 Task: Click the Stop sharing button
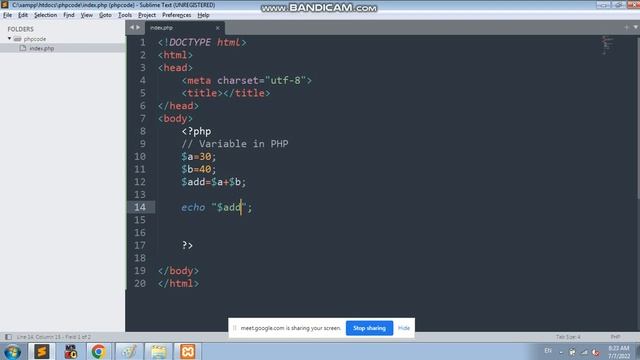(x=369, y=328)
